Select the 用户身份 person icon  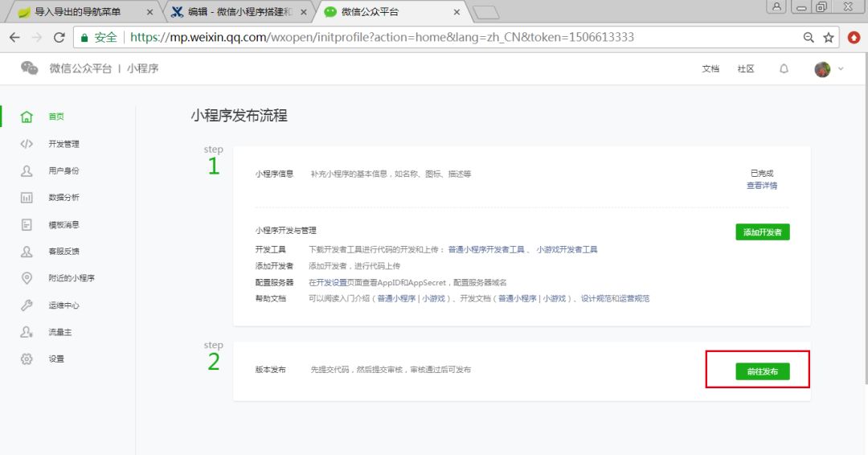pos(27,170)
